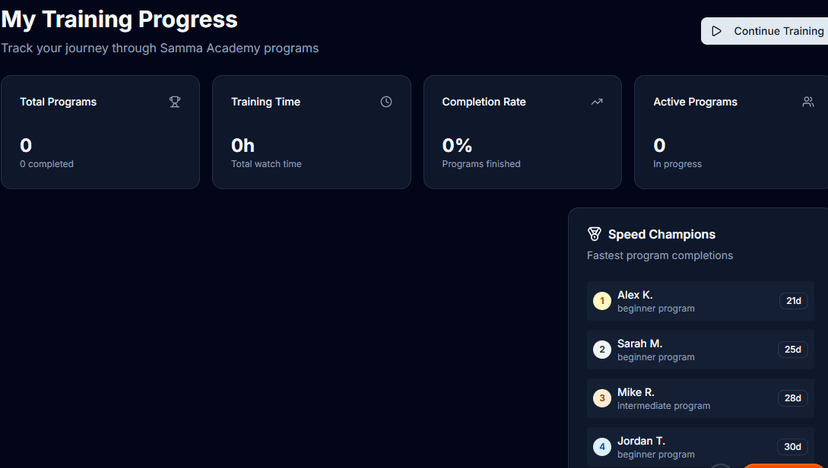Click the rank 1 badge for Alex K.
The image size is (828, 468).
coord(602,301)
